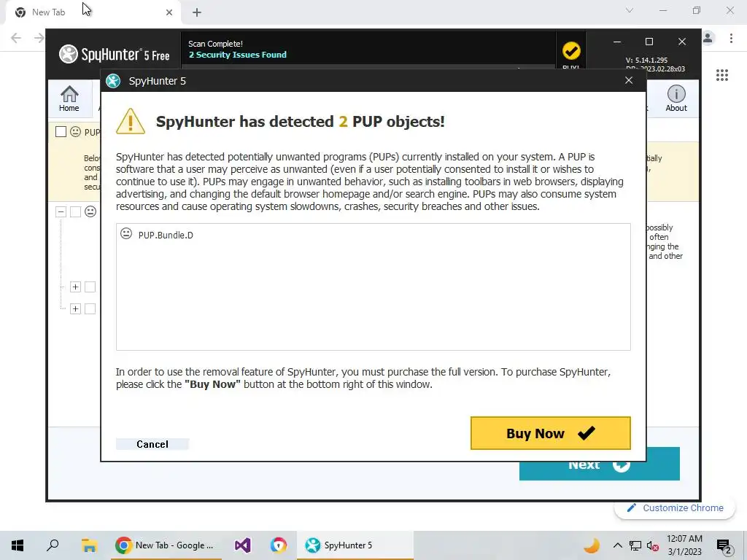Open the Chrome profile avatar
The image size is (747, 560).
(x=708, y=38)
